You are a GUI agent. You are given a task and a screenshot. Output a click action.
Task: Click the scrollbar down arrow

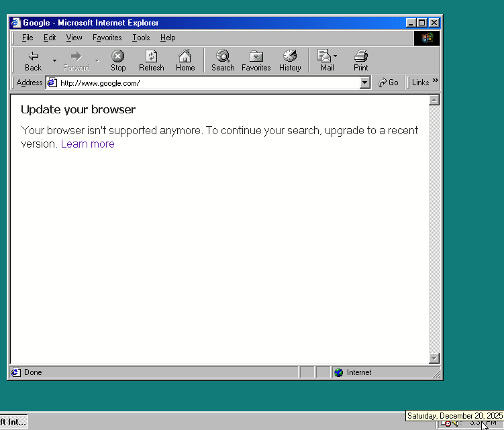(434, 358)
